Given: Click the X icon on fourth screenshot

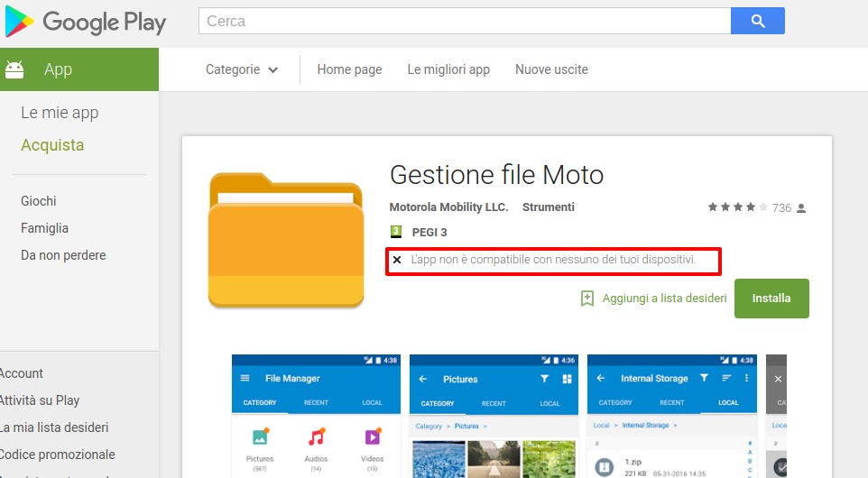Looking at the screenshot, I should click(778, 379).
